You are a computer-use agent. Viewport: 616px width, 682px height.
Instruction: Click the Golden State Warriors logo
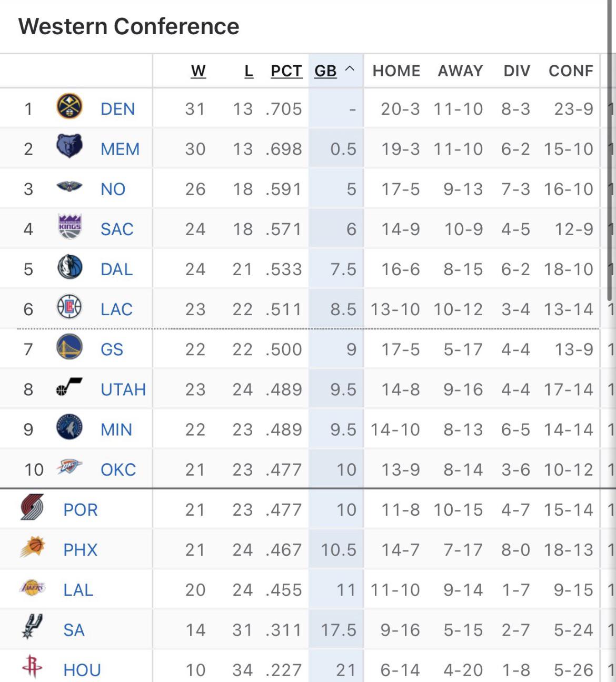tap(69, 347)
